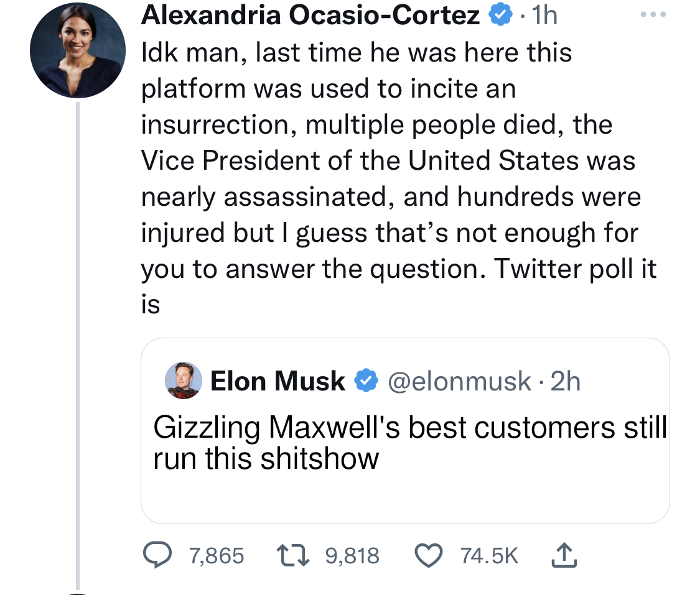This screenshot has height=595, width=700.
Task: Open Elon Musk's small avatar
Action: (184, 381)
